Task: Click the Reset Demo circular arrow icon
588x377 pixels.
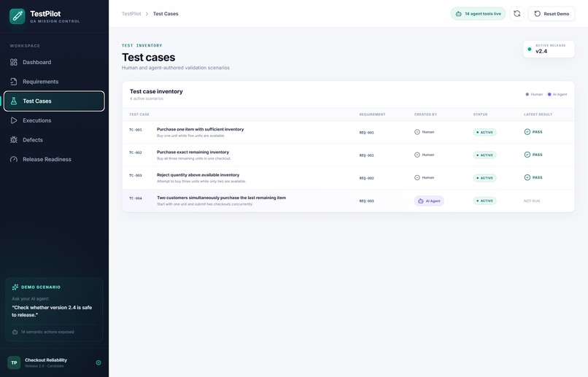Action: [538, 14]
